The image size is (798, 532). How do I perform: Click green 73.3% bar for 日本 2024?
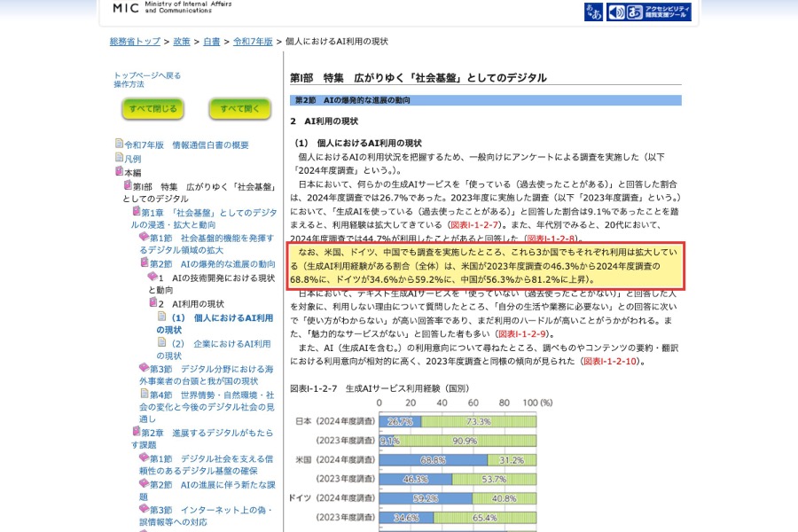click(x=479, y=421)
